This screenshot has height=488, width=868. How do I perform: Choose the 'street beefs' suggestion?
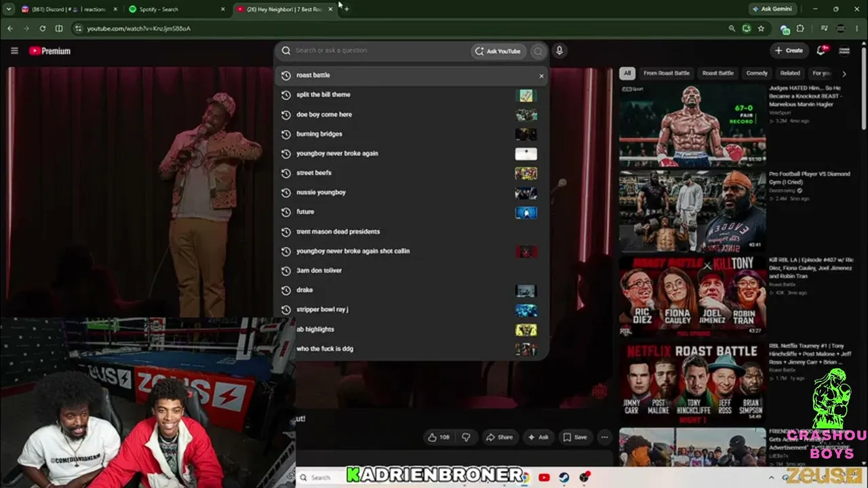point(412,173)
